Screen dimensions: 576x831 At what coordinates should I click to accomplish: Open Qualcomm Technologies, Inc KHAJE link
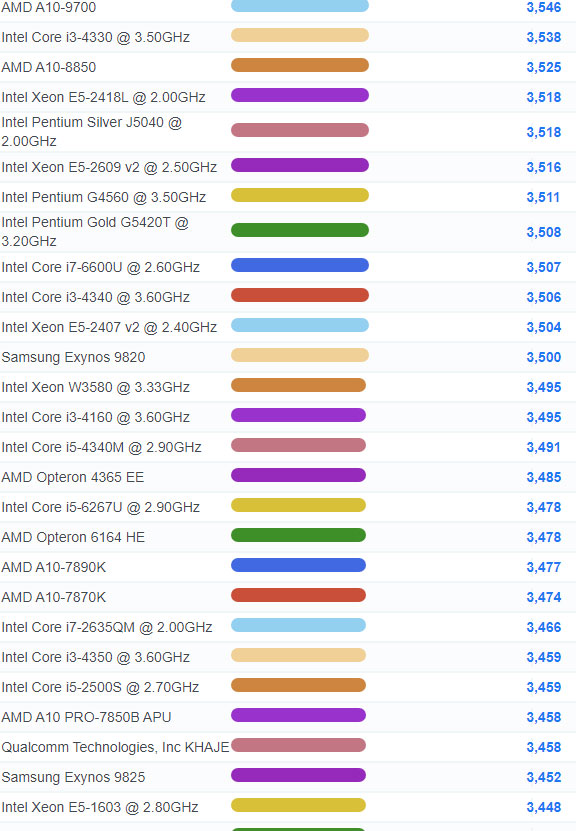(x=115, y=747)
